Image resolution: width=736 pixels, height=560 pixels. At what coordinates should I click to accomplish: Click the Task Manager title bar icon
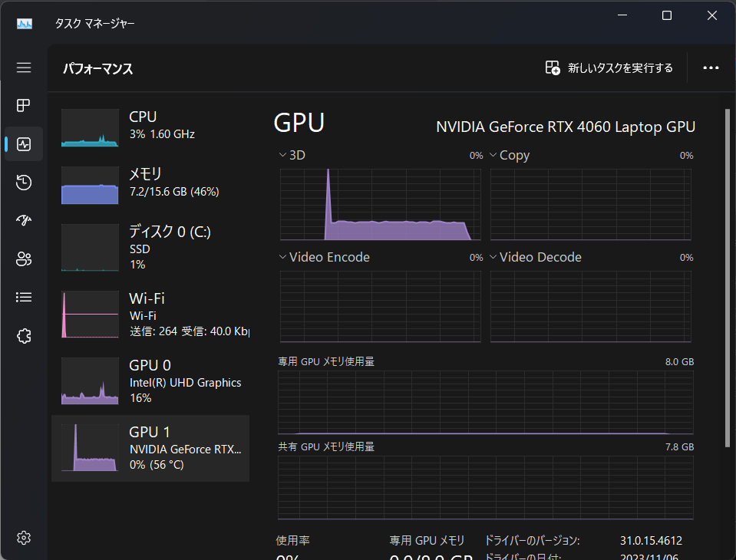coord(24,23)
